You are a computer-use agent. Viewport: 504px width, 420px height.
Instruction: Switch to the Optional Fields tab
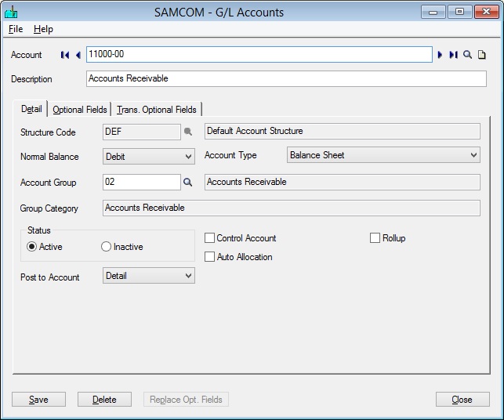[x=80, y=110]
